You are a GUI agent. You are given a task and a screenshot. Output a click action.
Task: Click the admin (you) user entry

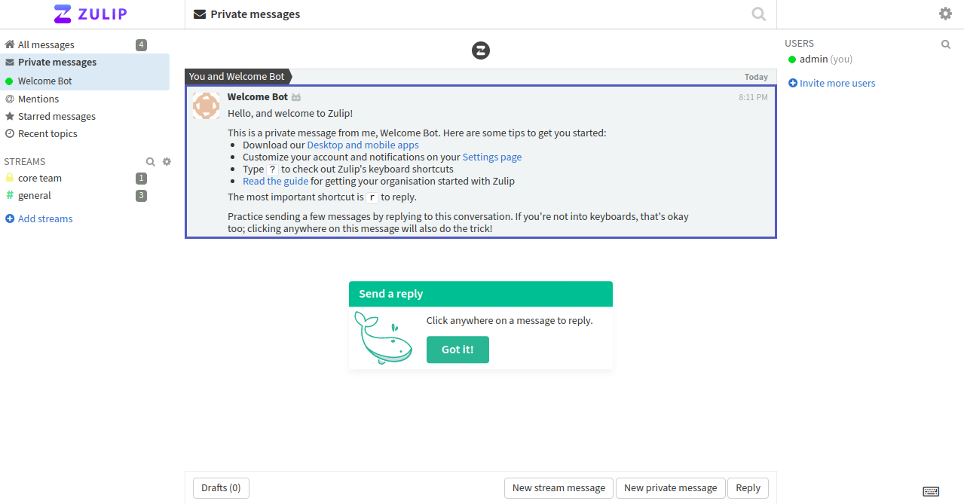pos(826,60)
